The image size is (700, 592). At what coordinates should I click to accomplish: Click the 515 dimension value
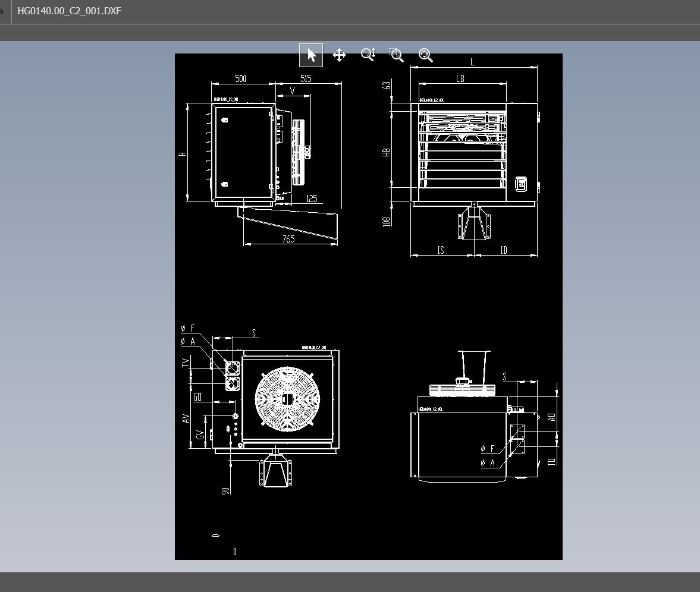click(306, 78)
